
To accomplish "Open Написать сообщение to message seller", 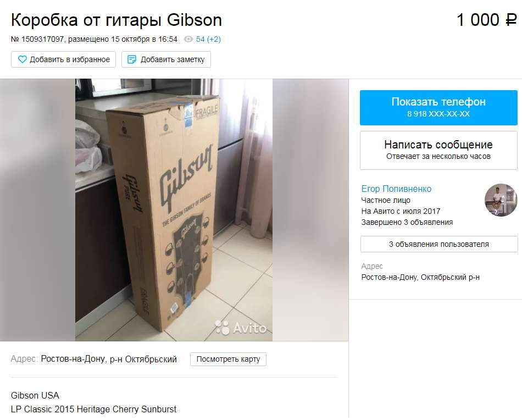I will point(438,150).
